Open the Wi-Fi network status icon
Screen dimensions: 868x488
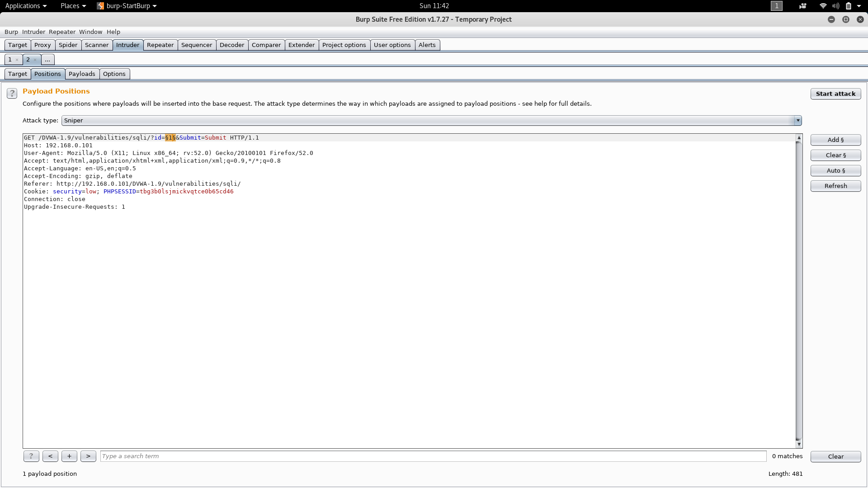(x=823, y=6)
